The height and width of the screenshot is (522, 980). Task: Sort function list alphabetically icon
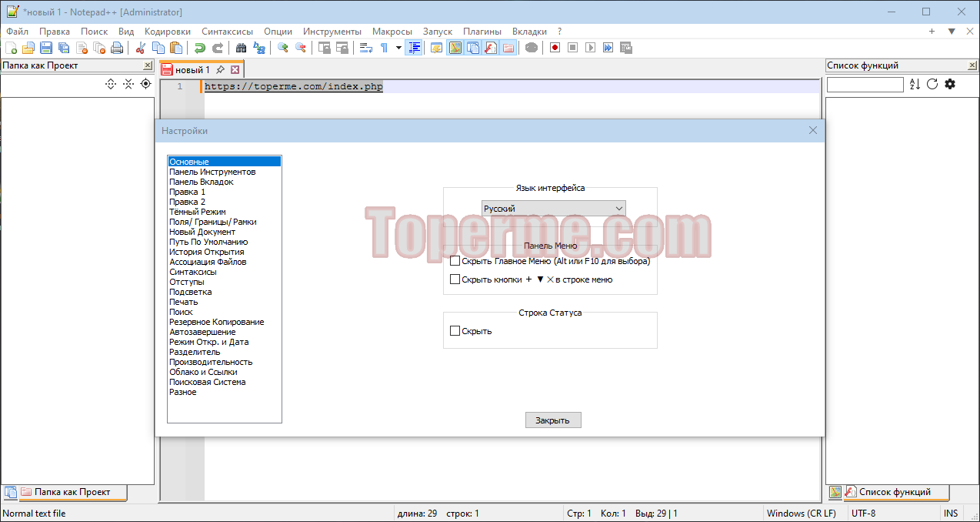point(915,84)
